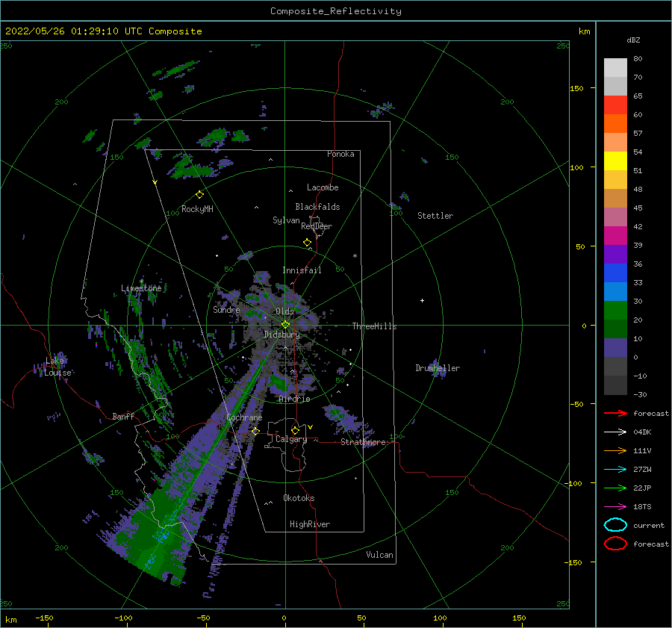Select the Lacombe label
Screen dimensions: 672x628
pyautogui.click(x=323, y=187)
